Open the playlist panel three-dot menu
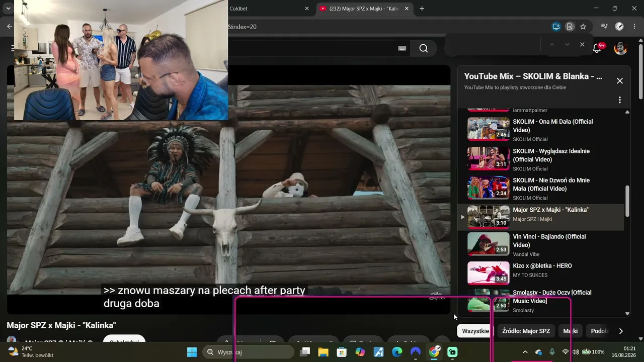644x362 pixels. click(x=620, y=100)
